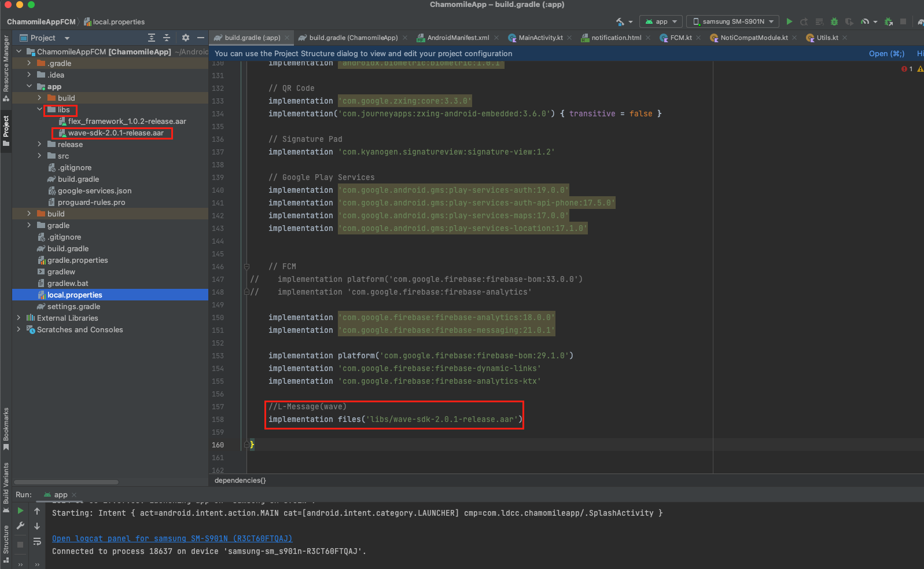Toggle the Project tool window button
Image resolution: width=924 pixels, height=569 pixels.
[x=6, y=131]
